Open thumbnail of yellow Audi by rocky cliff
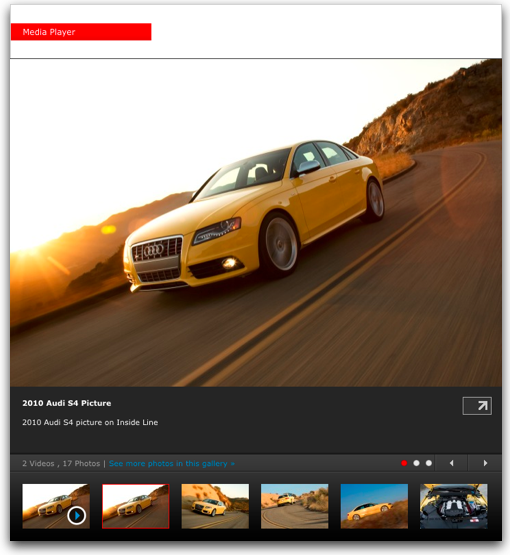 [x=215, y=506]
